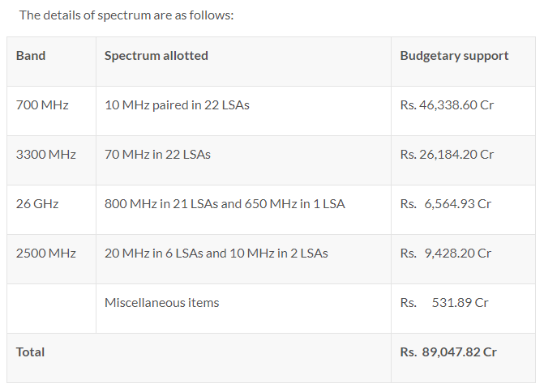Click the Budgetary support column header
544x392 pixels.
click(463, 62)
